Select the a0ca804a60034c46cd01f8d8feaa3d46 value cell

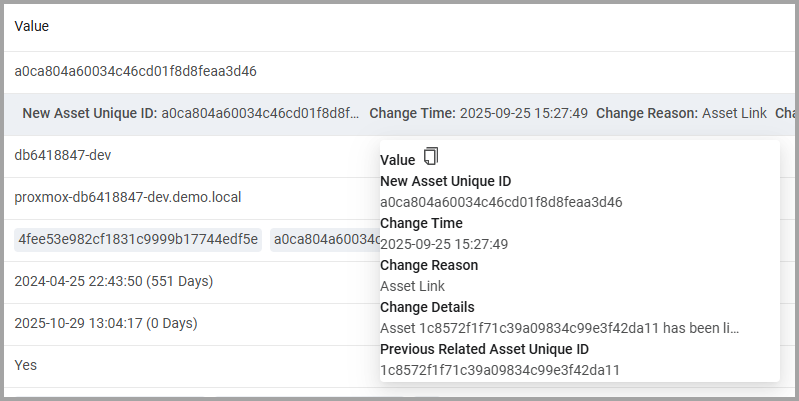(x=136, y=71)
